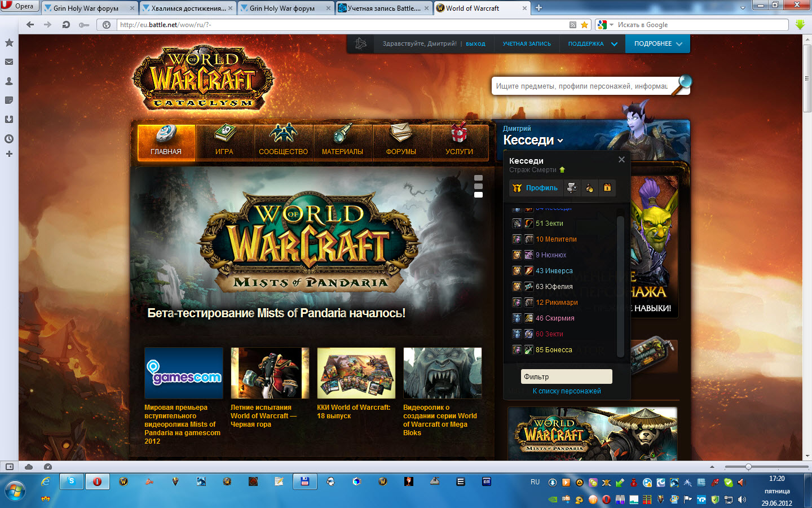This screenshot has width=812, height=508.
Task: Select character 43 Инверса
Action: point(554,271)
